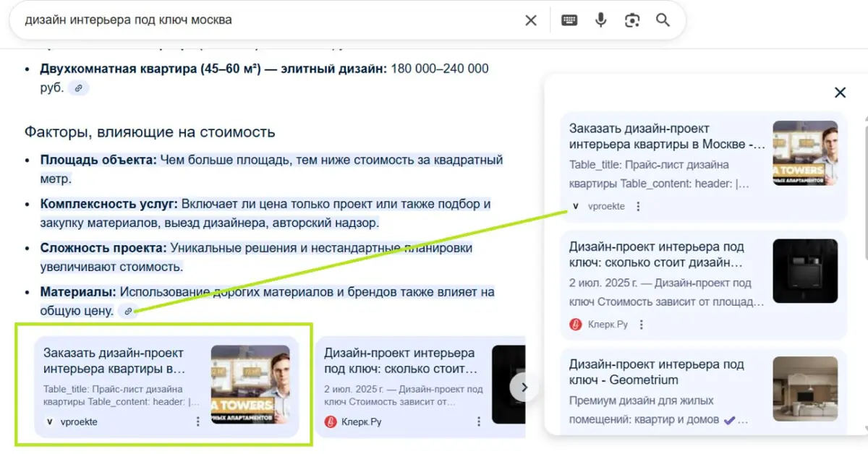
Task: Clear the search query with the X icon
Action: [530, 20]
